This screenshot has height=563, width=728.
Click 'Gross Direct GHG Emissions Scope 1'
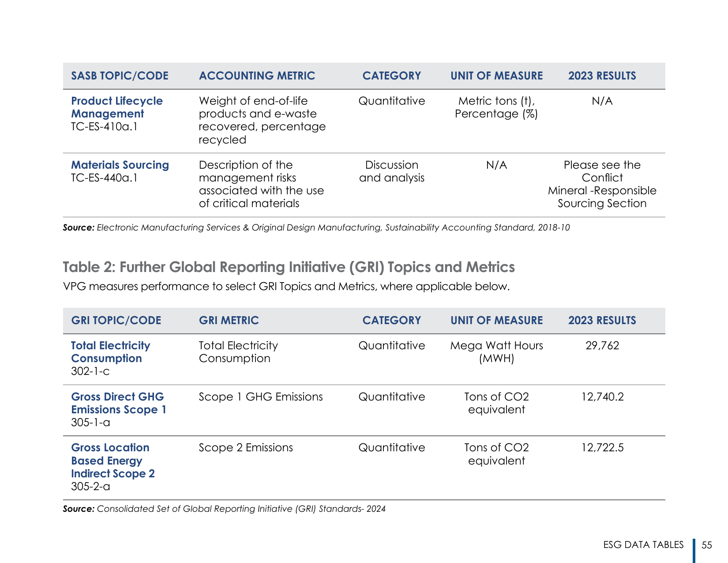[x=119, y=403]
